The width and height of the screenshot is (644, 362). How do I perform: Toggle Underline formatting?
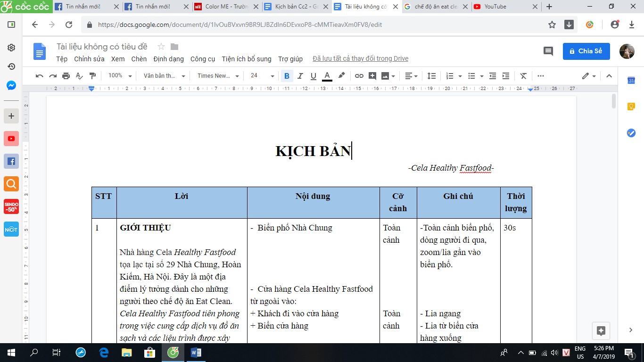[314, 76]
